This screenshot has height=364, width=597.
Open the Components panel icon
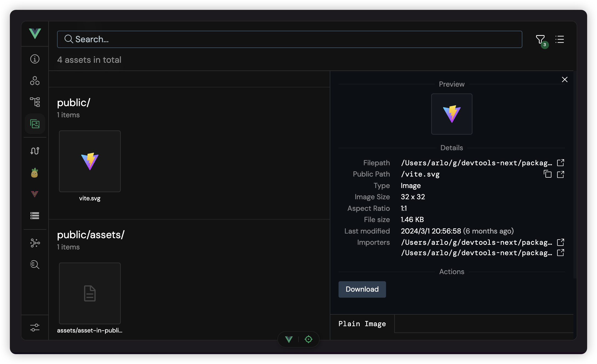coord(35,81)
